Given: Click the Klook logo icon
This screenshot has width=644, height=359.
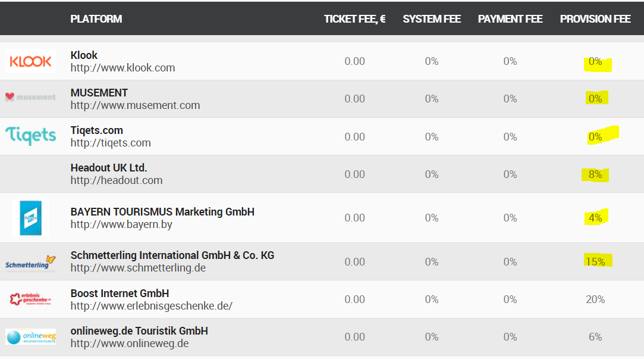Looking at the screenshot, I should tap(30, 61).
